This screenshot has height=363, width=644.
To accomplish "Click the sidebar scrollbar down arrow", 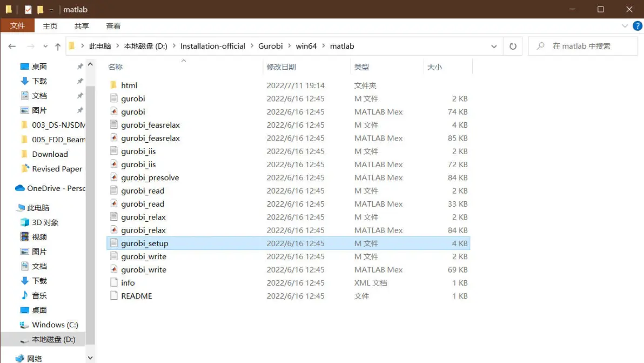I will (90, 358).
